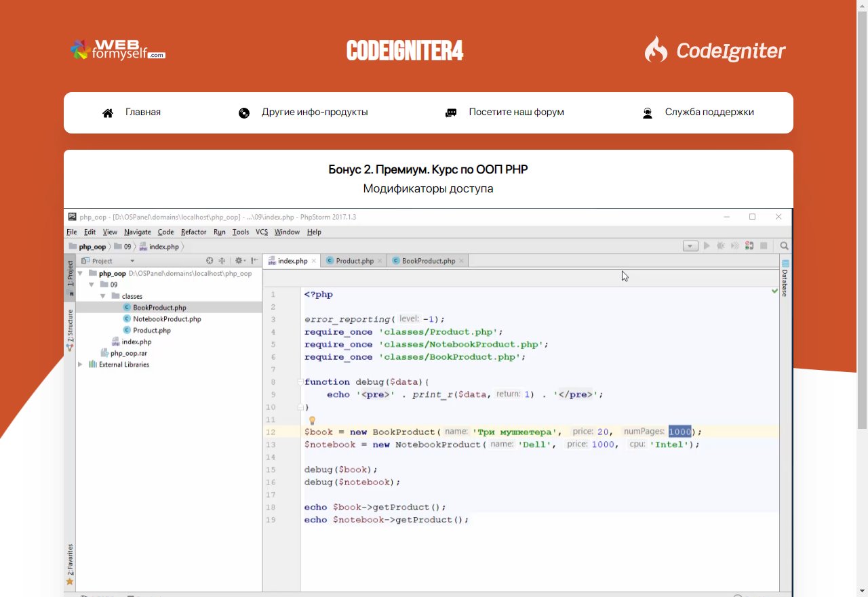This screenshot has height=597, width=868.
Task: Click the Project panel gear settings icon
Action: pos(239,260)
